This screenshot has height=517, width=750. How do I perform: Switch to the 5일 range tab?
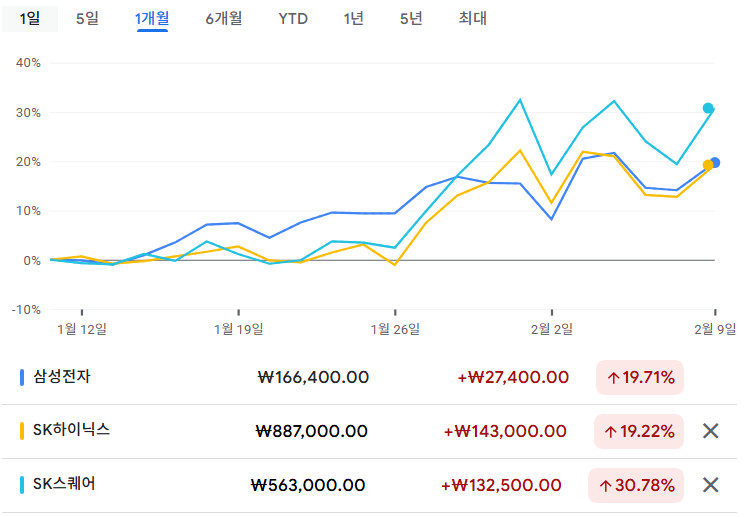pyautogui.click(x=87, y=18)
